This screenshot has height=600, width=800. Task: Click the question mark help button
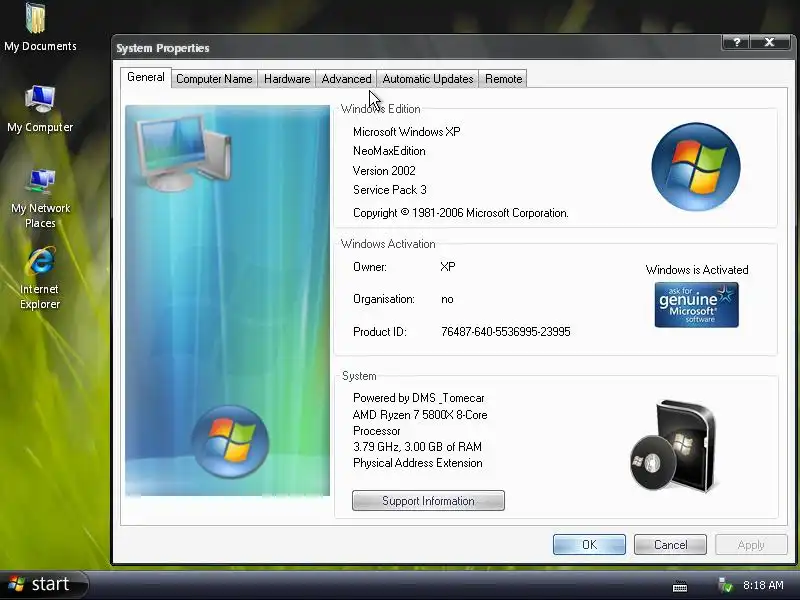point(736,42)
